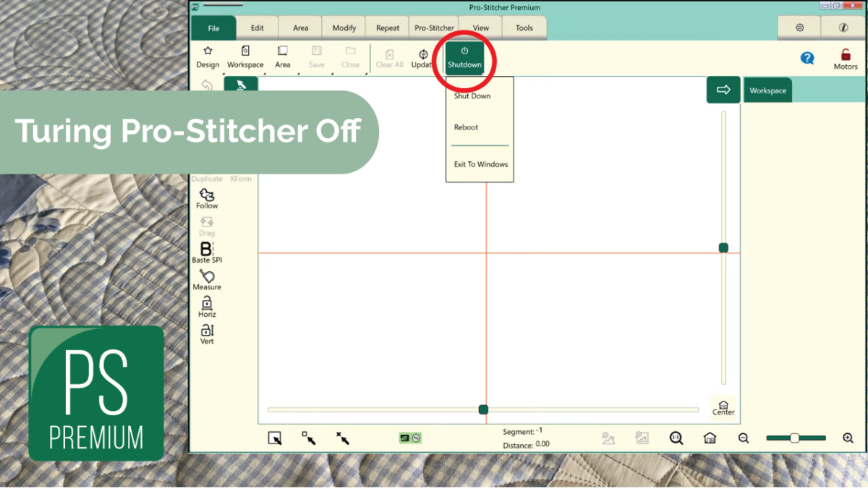Open the 1:1 zoom view

click(676, 438)
